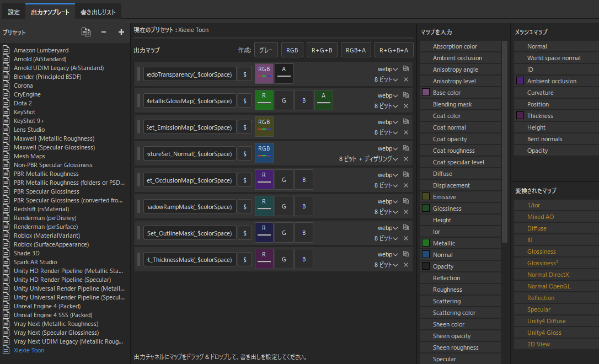Screen dimensions: 599x364
Task: Click the mesh map Thickness swatch
Action: 520,115
